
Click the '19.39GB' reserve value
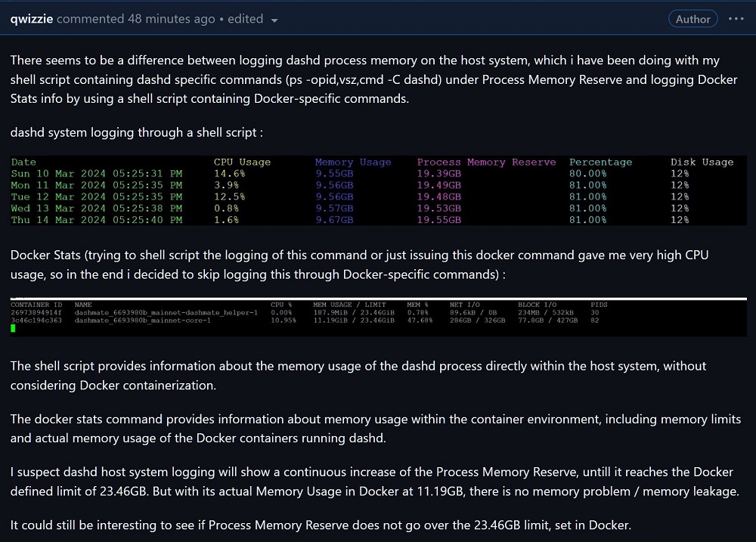click(438, 174)
